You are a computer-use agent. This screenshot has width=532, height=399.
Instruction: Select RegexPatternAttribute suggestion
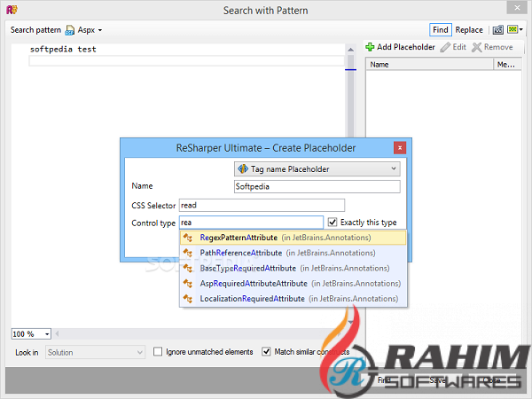tap(293, 238)
